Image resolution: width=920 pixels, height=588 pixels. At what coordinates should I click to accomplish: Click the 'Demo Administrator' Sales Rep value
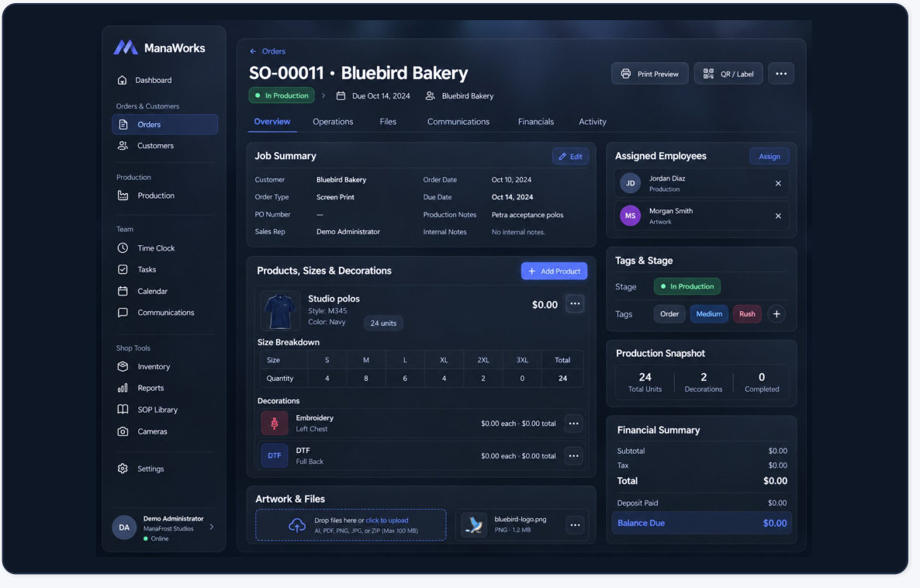click(x=348, y=232)
